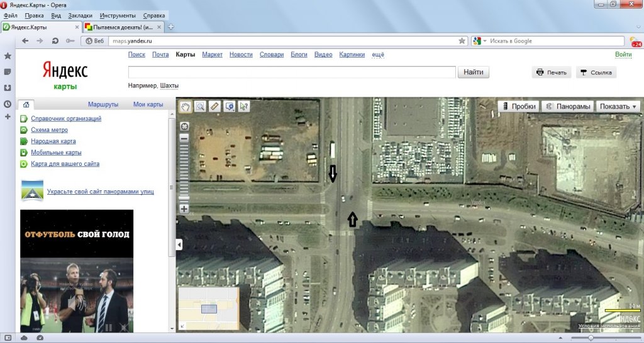Zoom in with the plus button
Screen dimensions: 644x343
(x=184, y=209)
